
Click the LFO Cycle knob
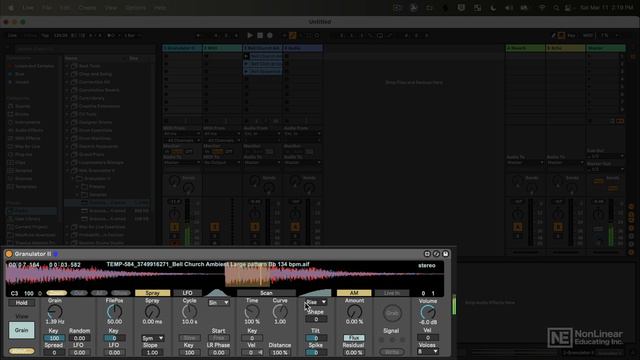pos(189,311)
